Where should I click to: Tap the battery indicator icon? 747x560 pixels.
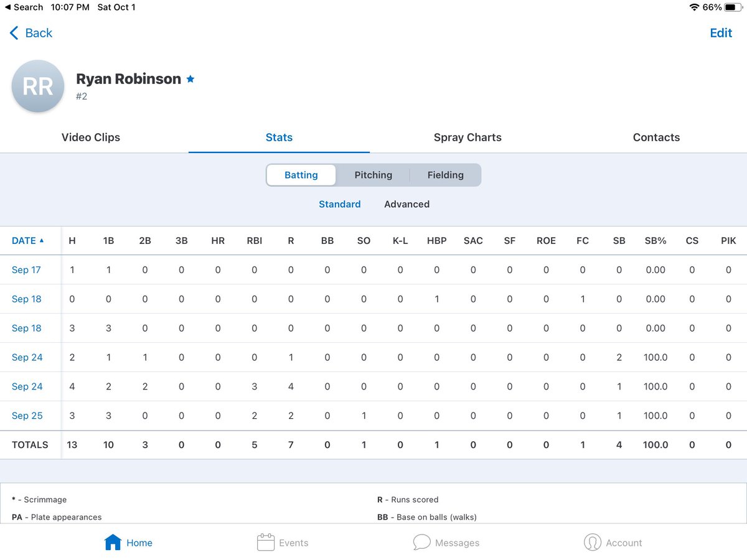pos(733,7)
